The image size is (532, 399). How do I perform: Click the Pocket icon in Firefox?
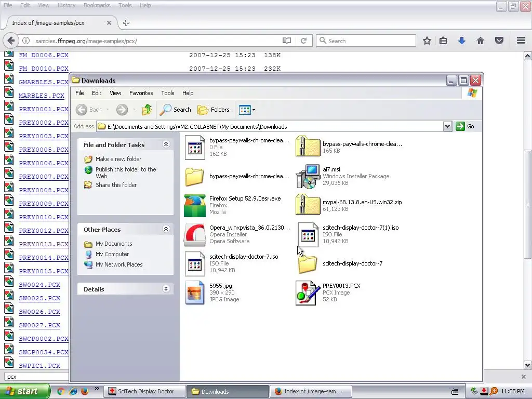(x=499, y=41)
